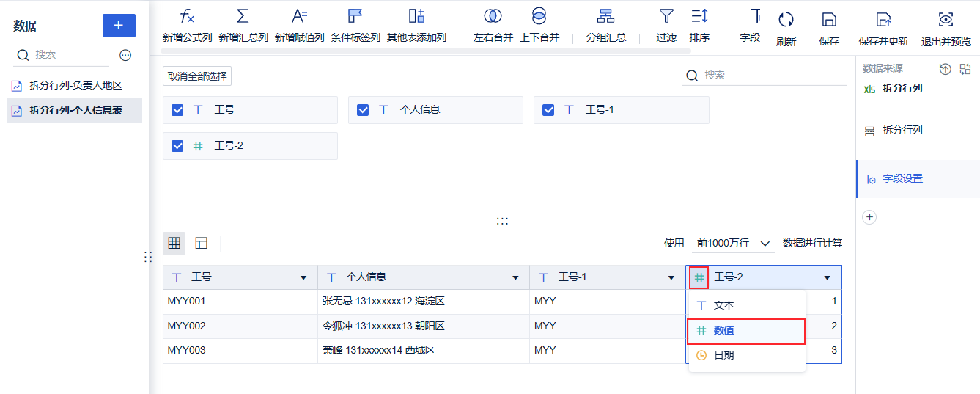Viewport: 980px width, 394px height.
Task: Click the 过滤 filter funnel icon
Action: tap(666, 17)
